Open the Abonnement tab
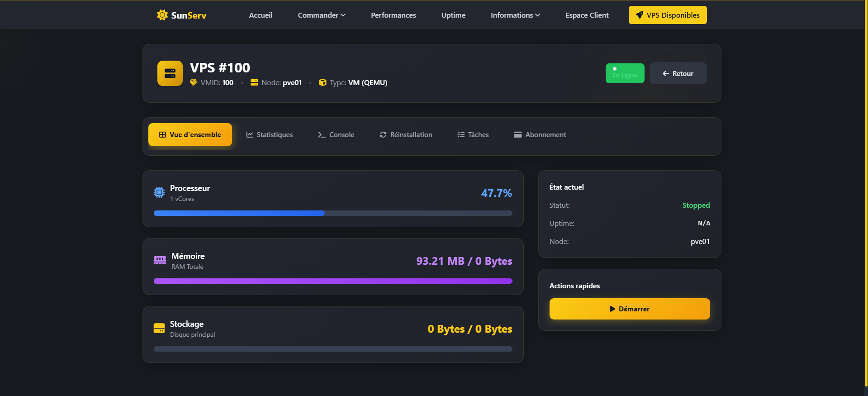Screen dimensions: 868x396 tap(540, 135)
